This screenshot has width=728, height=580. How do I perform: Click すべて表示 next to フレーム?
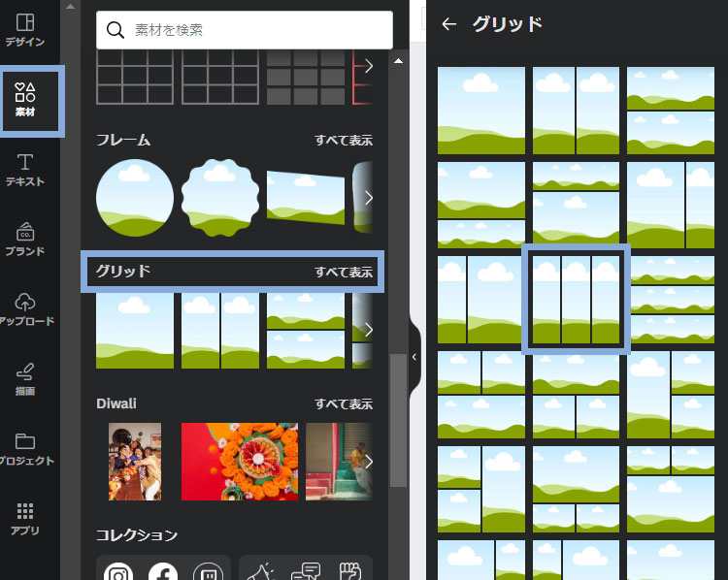344,140
